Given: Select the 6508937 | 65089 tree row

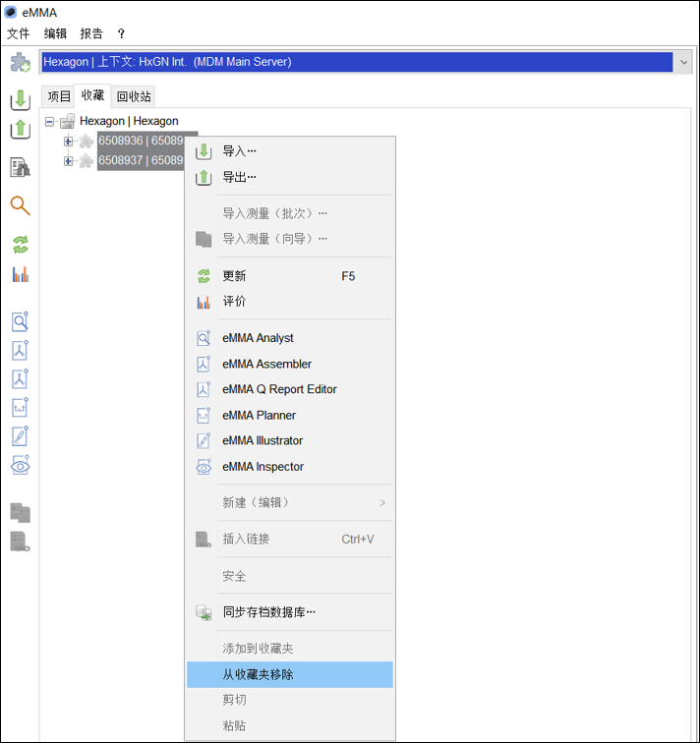Looking at the screenshot, I should click(141, 160).
